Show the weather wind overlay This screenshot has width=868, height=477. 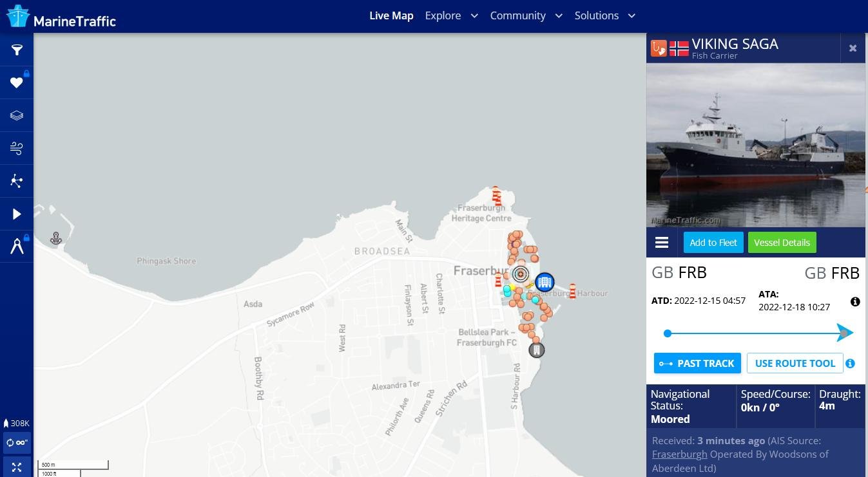click(17, 148)
